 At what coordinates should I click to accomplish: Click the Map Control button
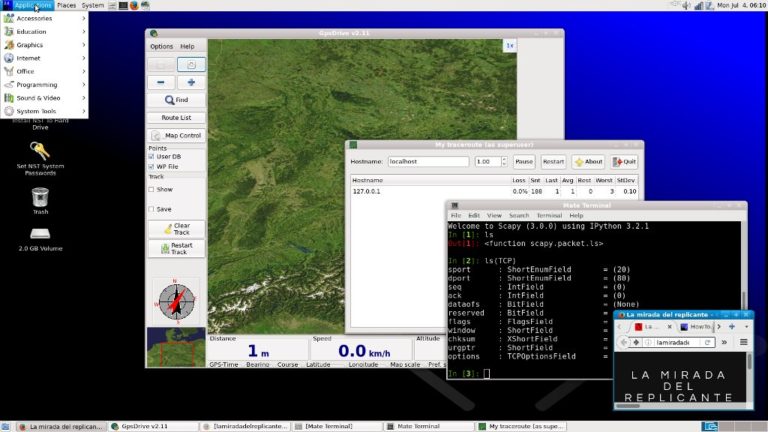(x=176, y=135)
